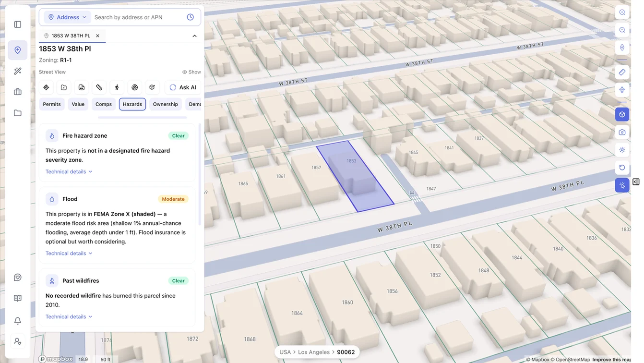Image resolution: width=644 pixels, height=363 pixels.
Task: Expand Fire hazard zone technical details
Action: coord(69,171)
